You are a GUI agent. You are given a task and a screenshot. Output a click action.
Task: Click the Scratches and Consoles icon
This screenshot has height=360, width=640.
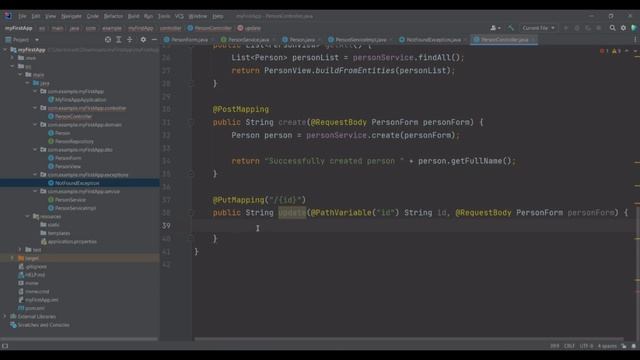click(13, 325)
